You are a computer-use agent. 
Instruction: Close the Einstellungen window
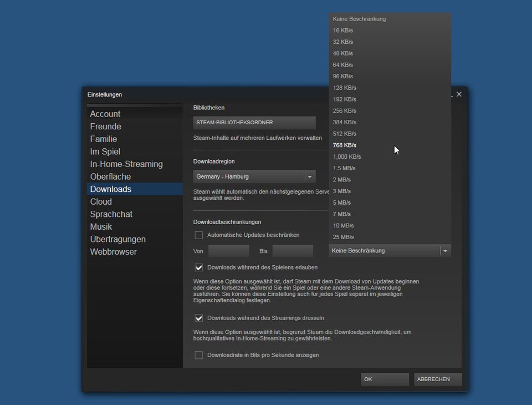point(459,94)
